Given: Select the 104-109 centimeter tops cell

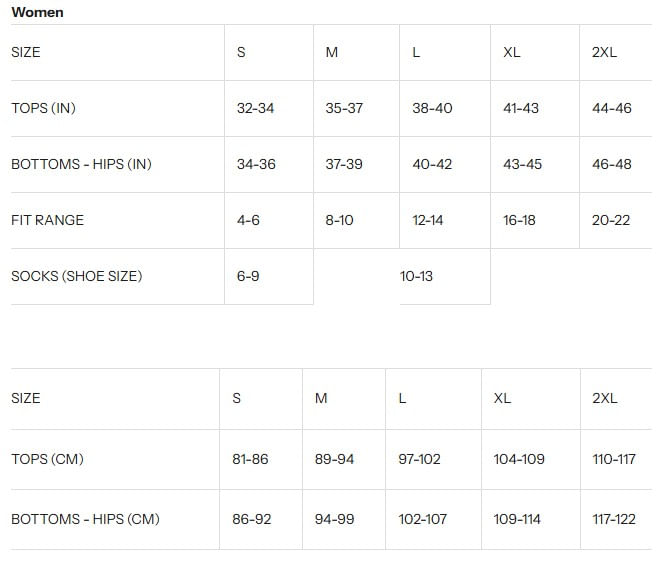Looking at the screenshot, I should pyautogui.click(x=519, y=459).
